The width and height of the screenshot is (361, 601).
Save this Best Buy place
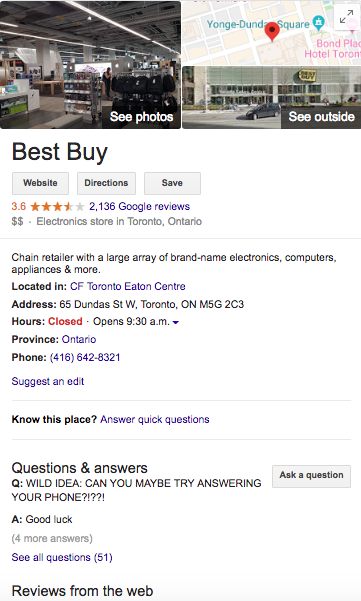[x=172, y=183]
